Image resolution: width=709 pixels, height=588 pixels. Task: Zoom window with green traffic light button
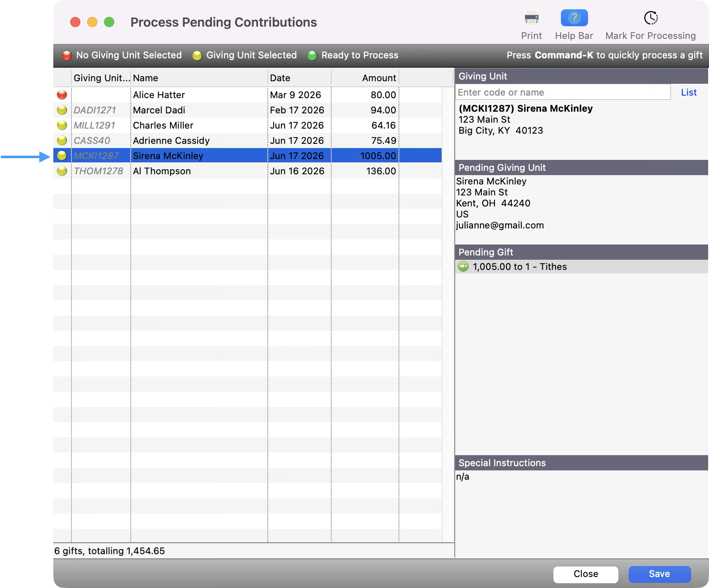click(x=109, y=22)
